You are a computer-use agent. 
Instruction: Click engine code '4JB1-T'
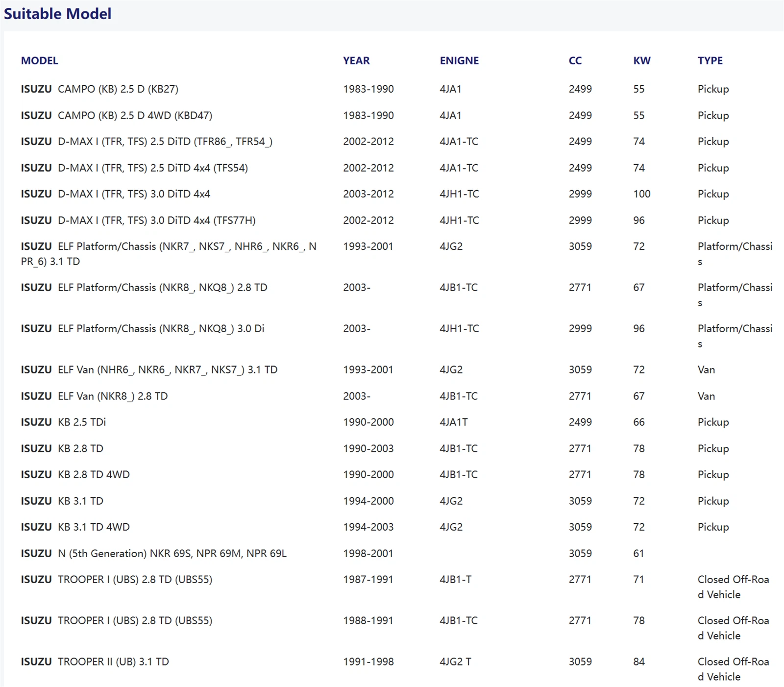(x=456, y=580)
